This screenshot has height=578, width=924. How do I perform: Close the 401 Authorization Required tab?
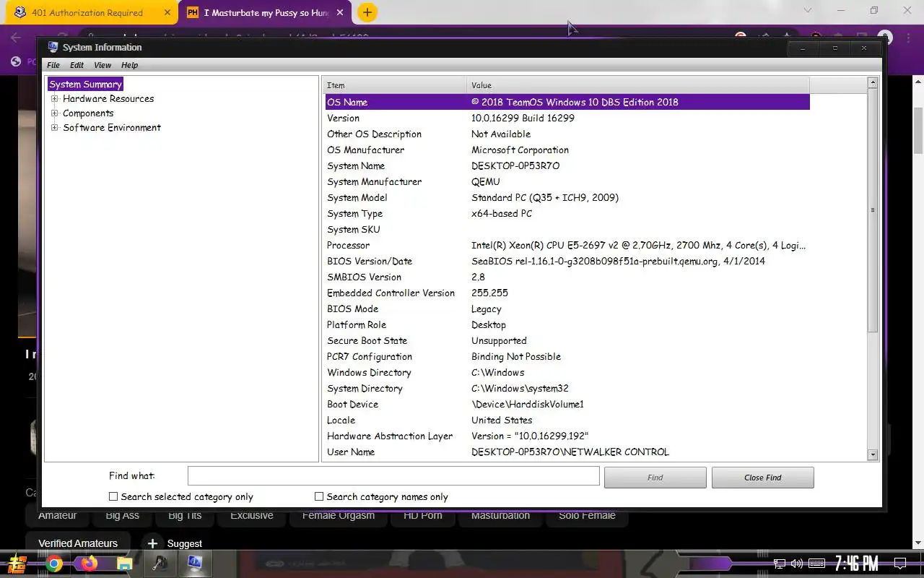167,12
